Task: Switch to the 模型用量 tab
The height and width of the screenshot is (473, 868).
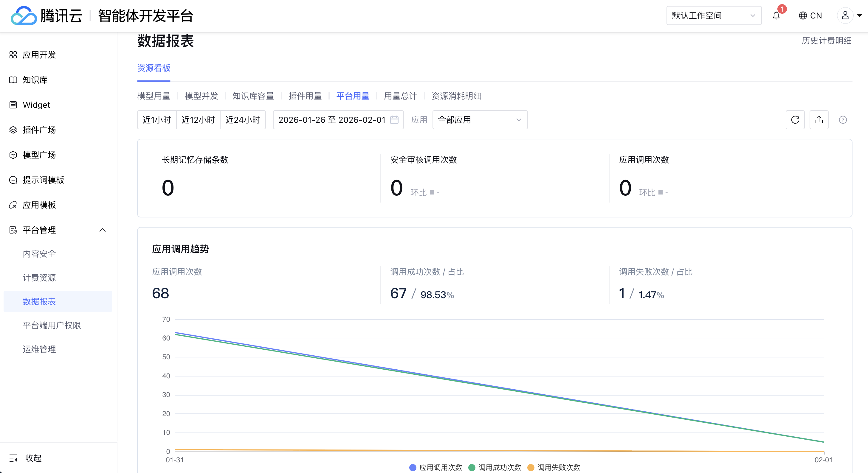Action: pos(154,96)
